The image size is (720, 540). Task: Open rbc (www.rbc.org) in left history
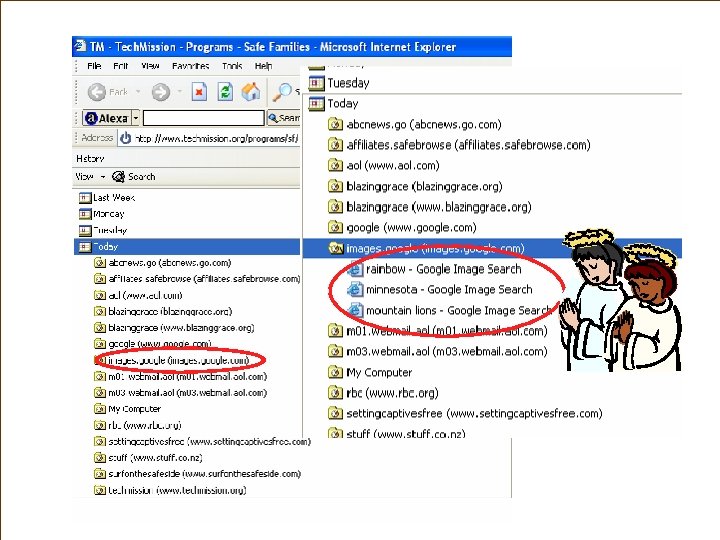[137, 425]
